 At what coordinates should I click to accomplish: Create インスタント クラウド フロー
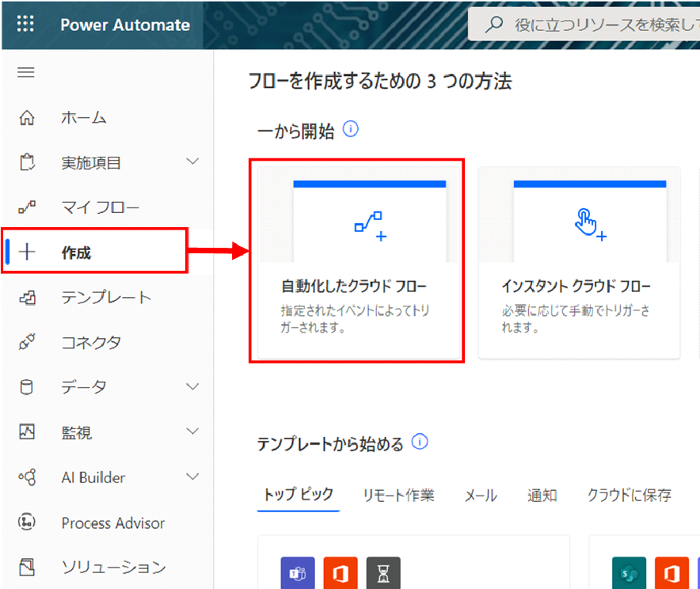pos(579,263)
